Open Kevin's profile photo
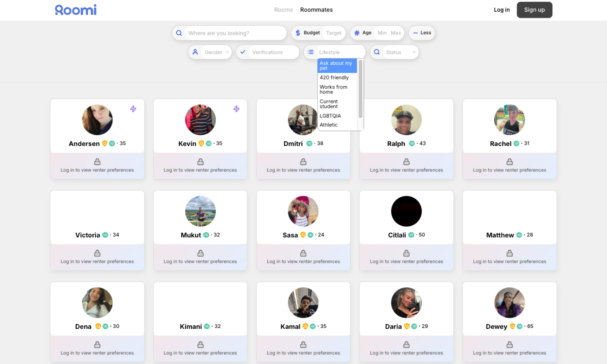 200,120
